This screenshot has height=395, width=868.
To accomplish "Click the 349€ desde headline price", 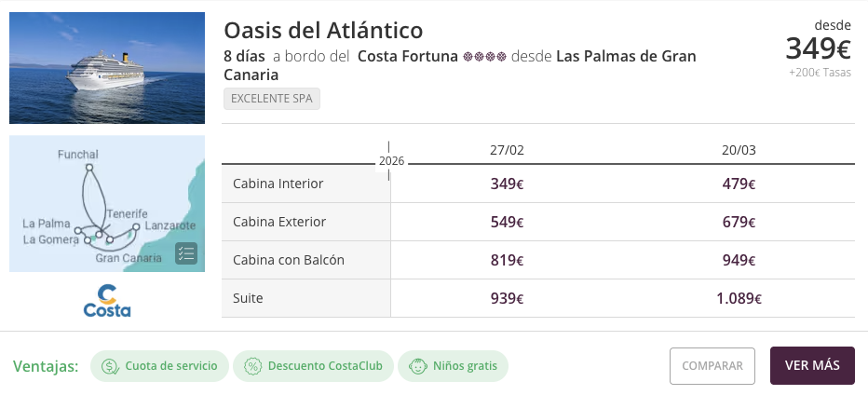I will [x=819, y=48].
